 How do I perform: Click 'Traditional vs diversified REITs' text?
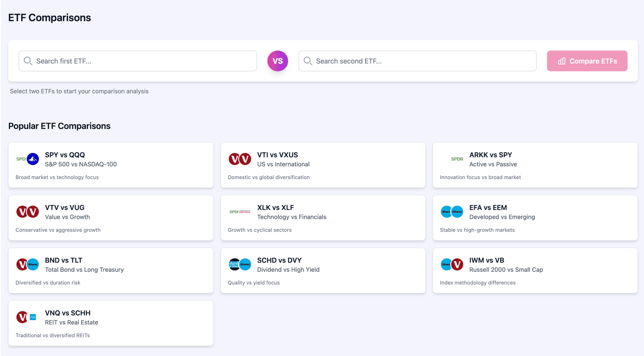[52, 335]
